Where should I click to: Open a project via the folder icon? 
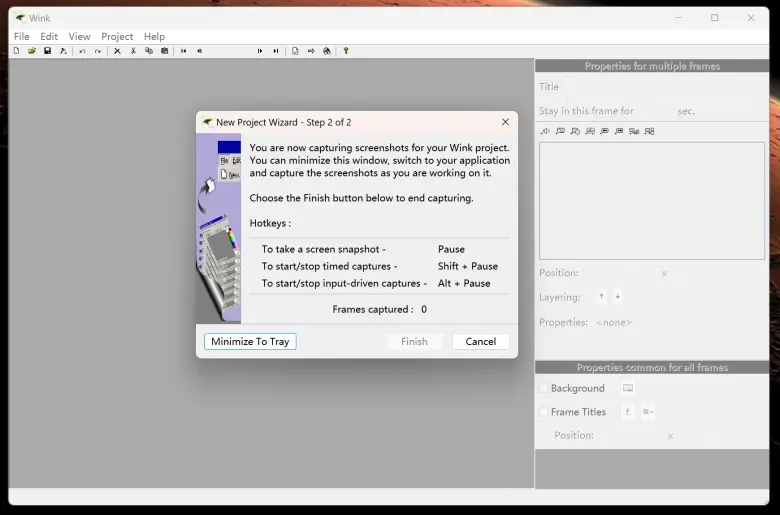point(32,51)
